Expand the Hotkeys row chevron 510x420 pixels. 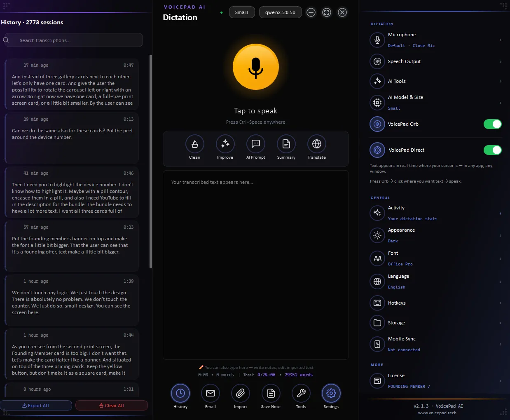coord(501,303)
